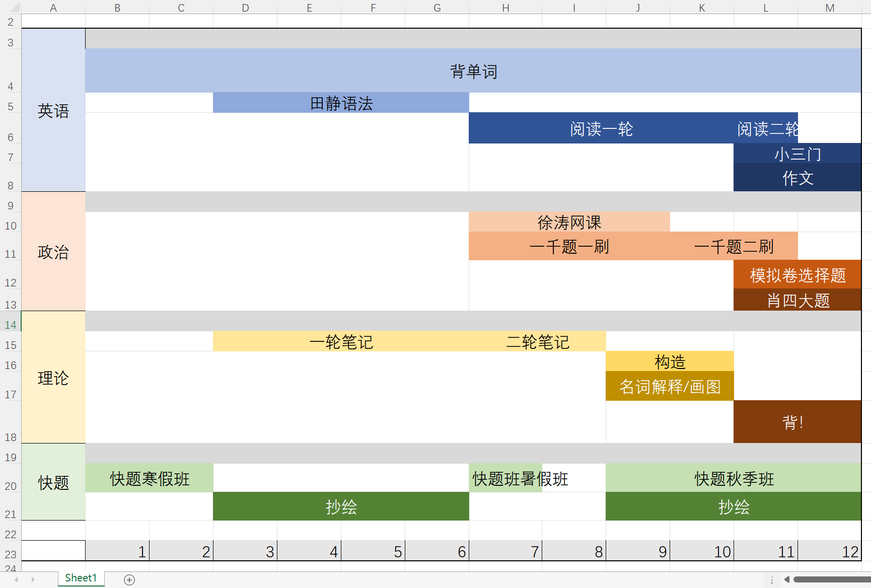The height and width of the screenshot is (588, 871).
Task: Select the 肖四大题 cell
Action: (797, 300)
